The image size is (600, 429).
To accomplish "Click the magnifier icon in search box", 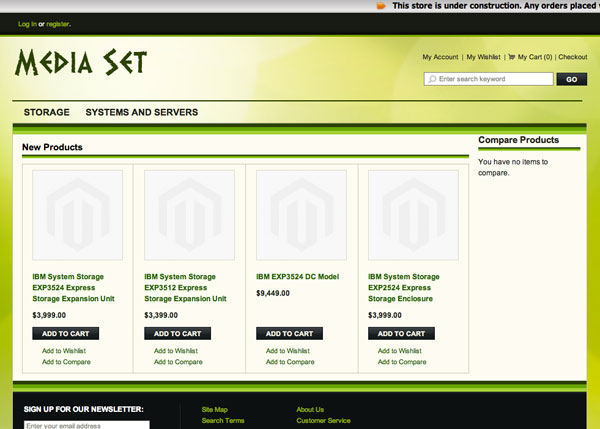I will click(432, 79).
